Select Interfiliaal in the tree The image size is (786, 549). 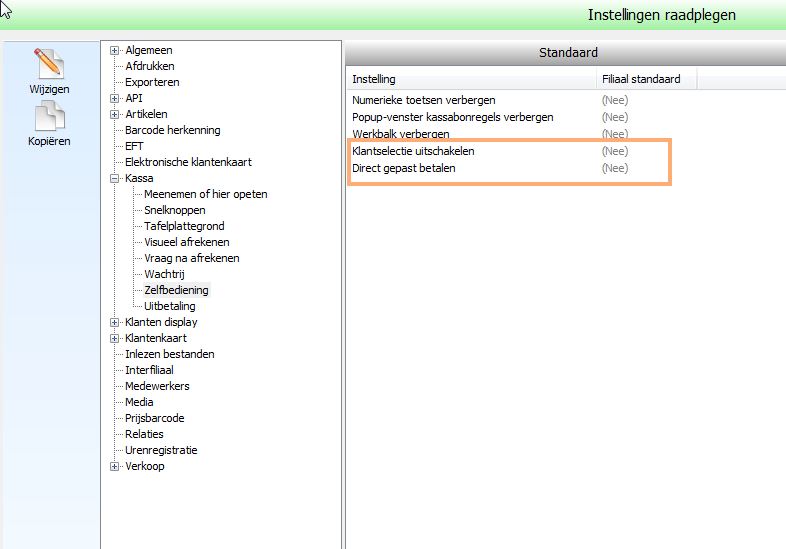[x=149, y=371]
